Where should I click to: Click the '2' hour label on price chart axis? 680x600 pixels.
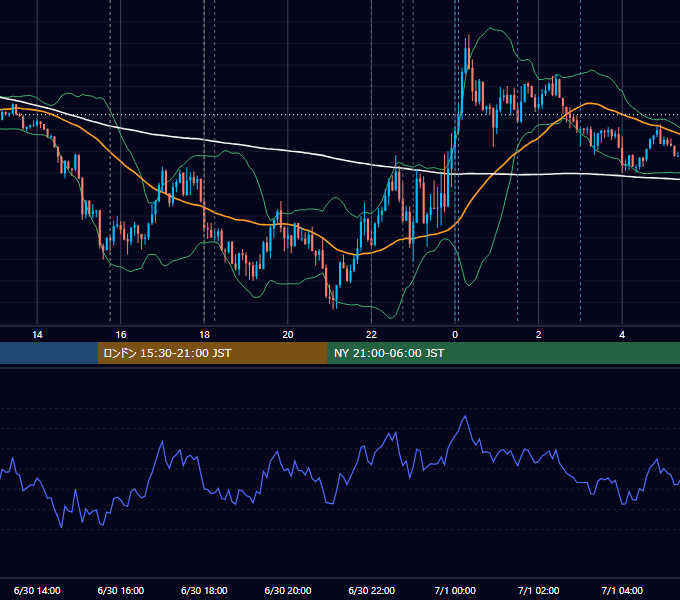click(539, 335)
